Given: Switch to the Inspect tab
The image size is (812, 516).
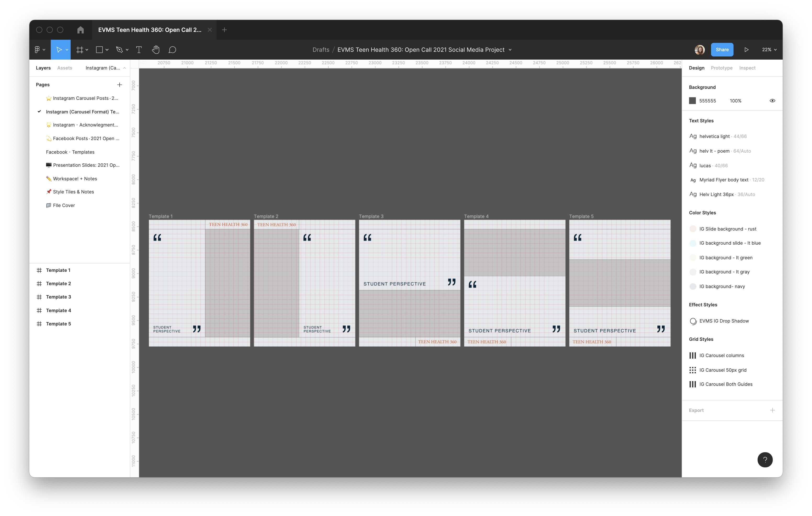Looking at the screenshot, I should [x=747, y=68].
